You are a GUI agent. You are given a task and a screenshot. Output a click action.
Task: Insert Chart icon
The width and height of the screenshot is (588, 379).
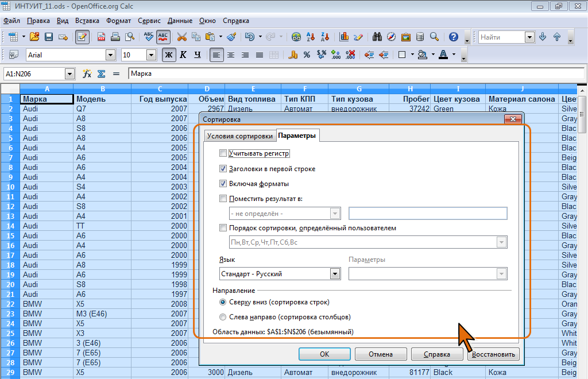click(344, 37)
